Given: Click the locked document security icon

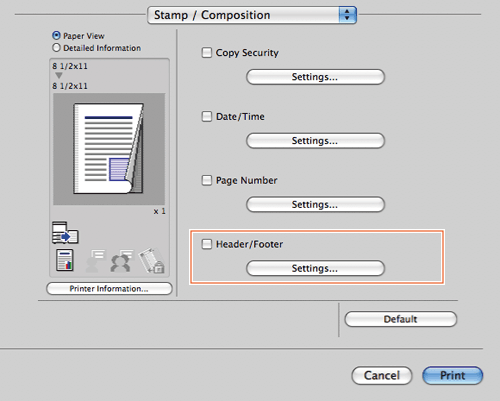Looking at the screenshot, I should coord(152,260).
